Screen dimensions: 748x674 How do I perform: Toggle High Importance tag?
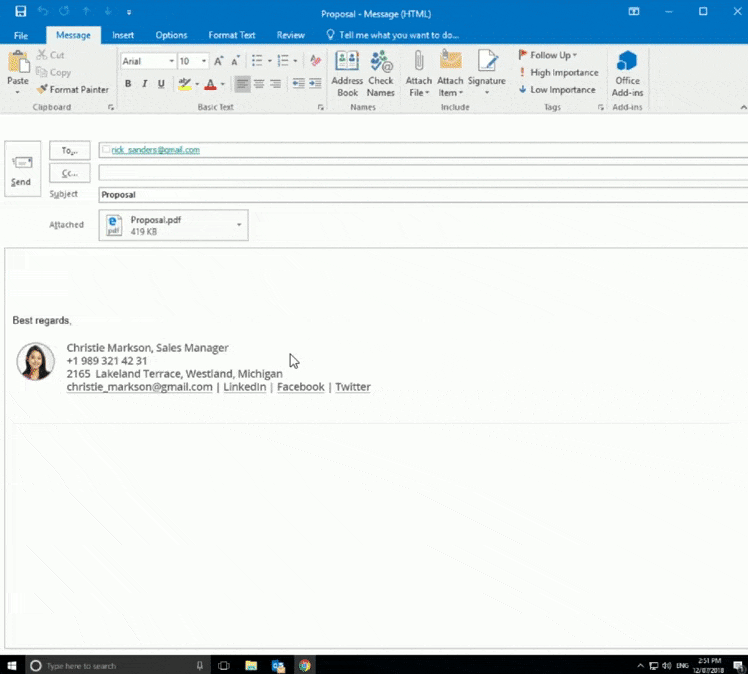point(558,73)
